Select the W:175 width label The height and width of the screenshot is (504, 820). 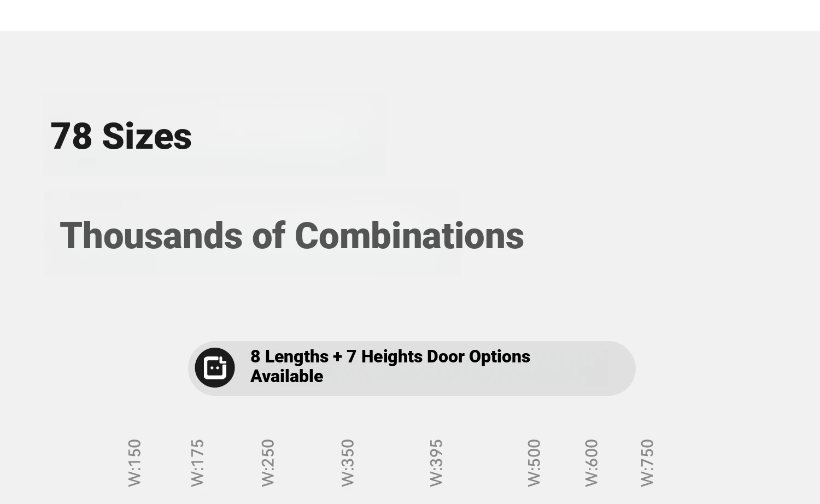(197, 462)
